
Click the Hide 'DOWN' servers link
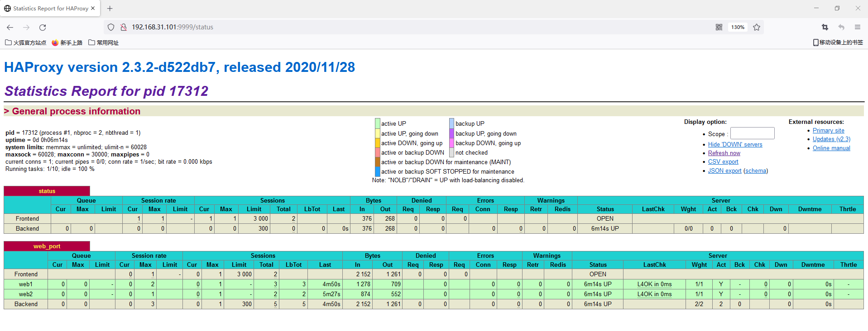click(x=735, y=144)
